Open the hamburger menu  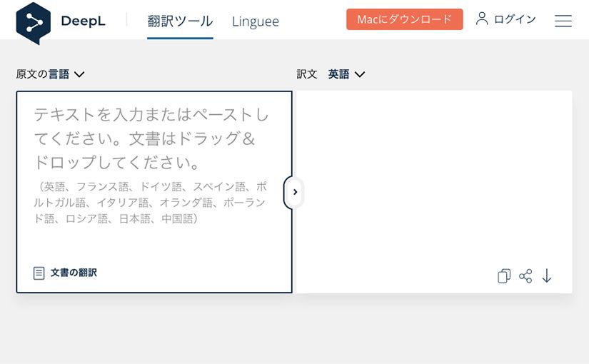point(563,21)
